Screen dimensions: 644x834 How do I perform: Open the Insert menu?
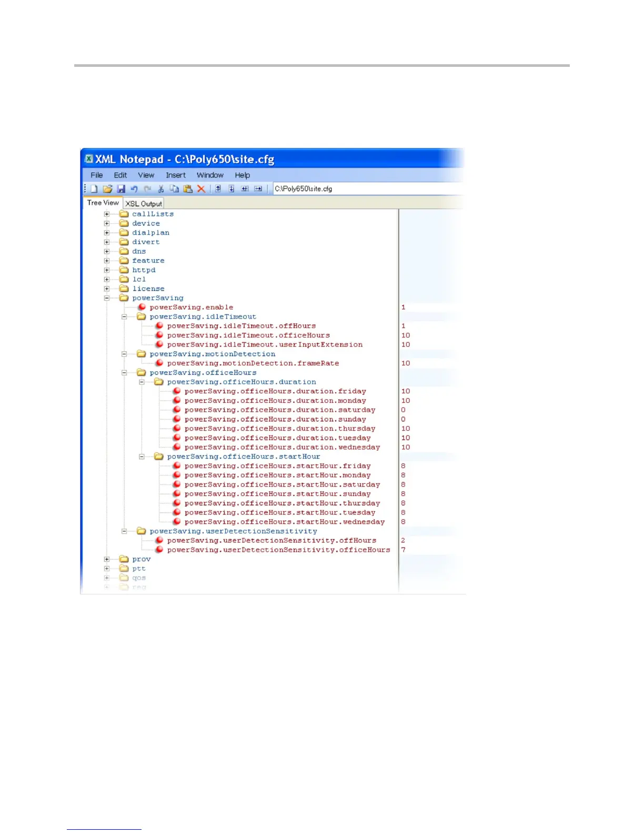click(176, 175)
